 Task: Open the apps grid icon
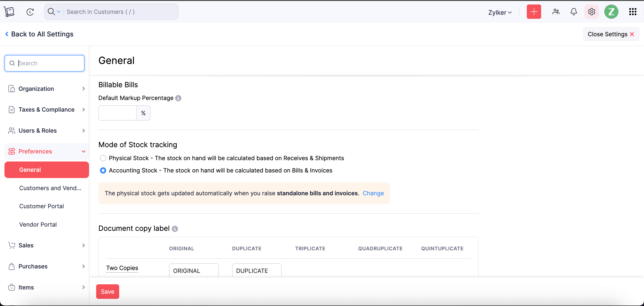click(x=633, y=11)
